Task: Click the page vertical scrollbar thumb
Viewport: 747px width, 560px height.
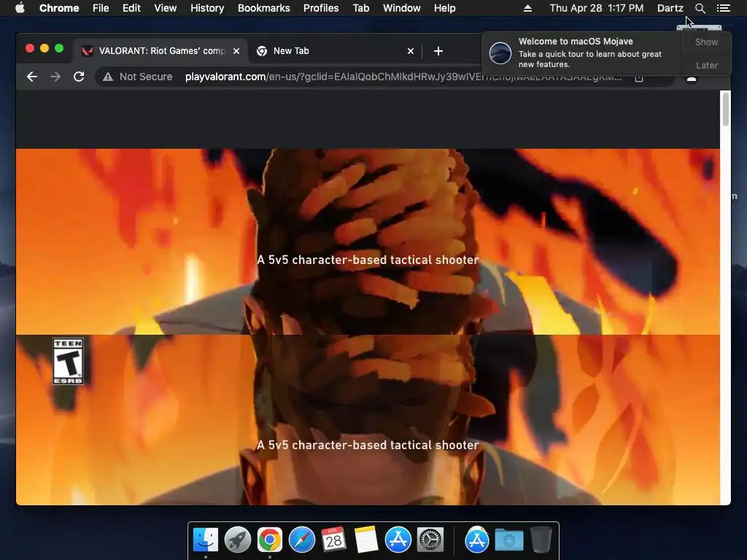Action: (x=726, y=109)
